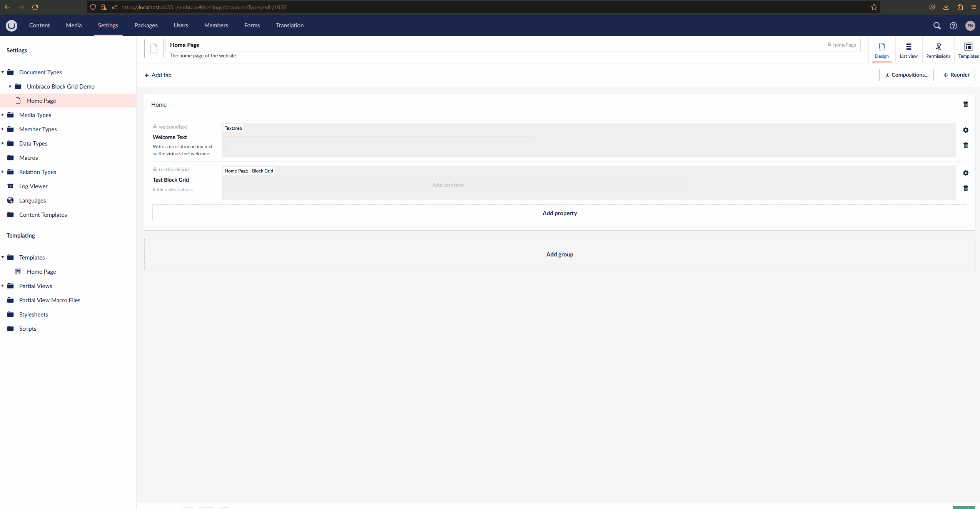Viewport: 980px width, 509px height.
Task: Open Permissions using the keys icon
Action: pos(938,49)
